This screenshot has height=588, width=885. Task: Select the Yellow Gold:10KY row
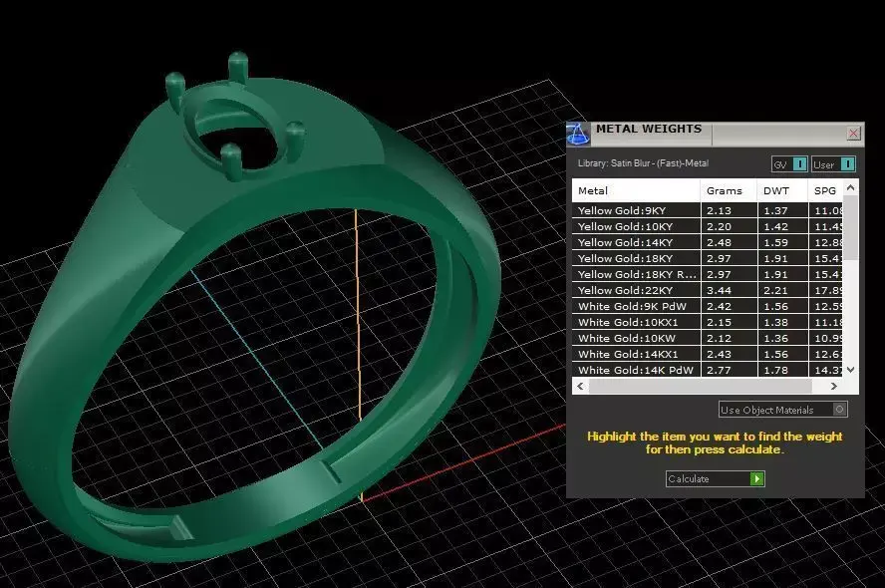click(x=708, y=226)
